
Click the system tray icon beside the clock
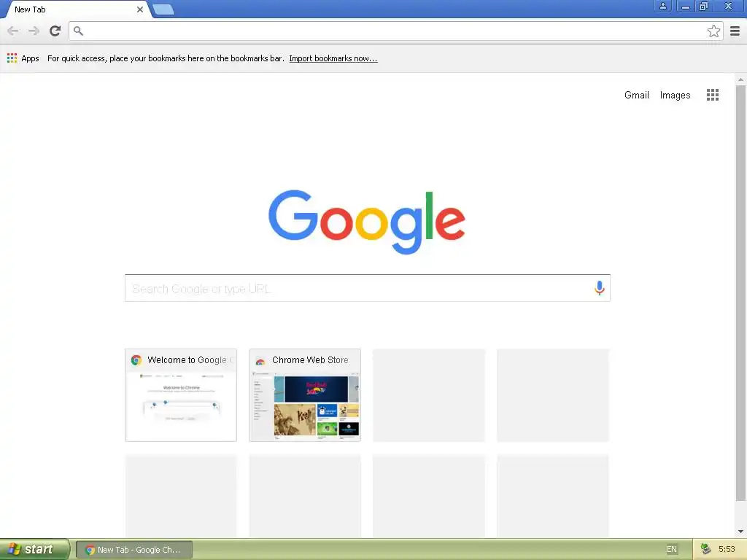(705, 549)
